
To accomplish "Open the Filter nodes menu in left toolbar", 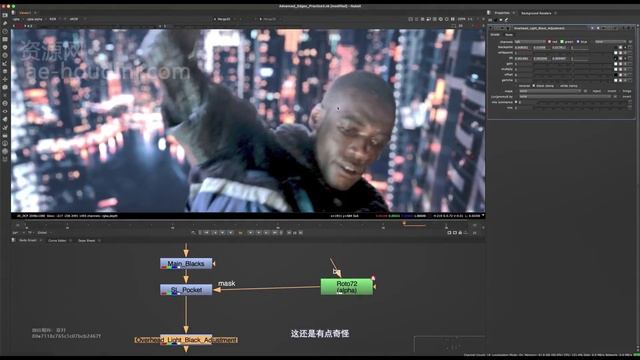I will [x=5, y=55].
